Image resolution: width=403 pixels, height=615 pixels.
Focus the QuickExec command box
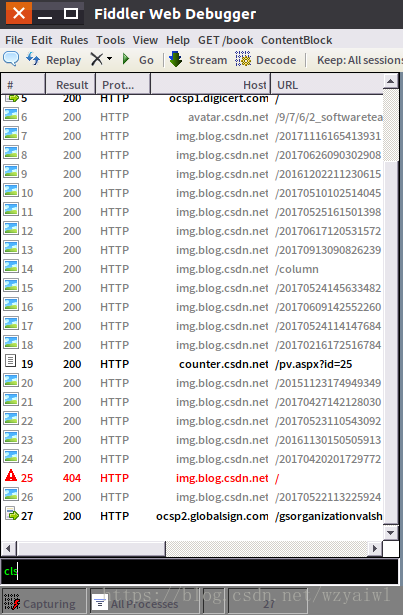tap(200, 571)
